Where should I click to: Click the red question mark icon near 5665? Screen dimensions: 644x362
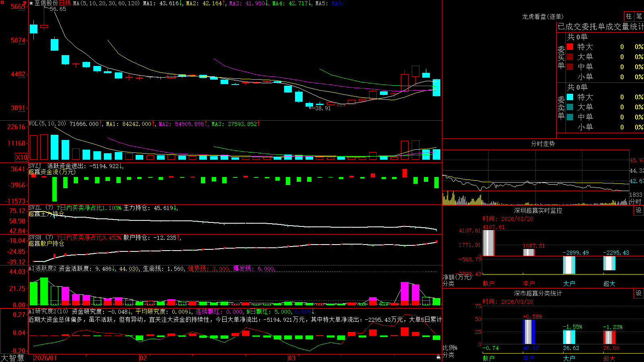click(x=25, y=4)
